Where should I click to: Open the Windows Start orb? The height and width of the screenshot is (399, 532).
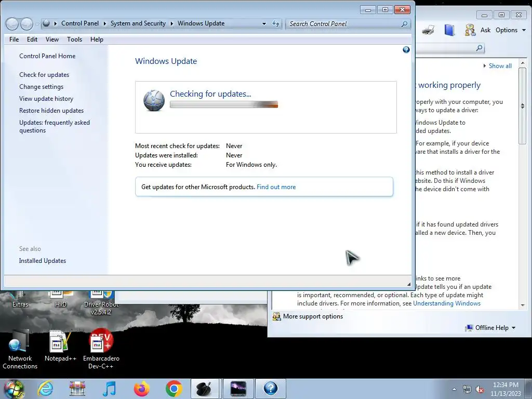pyautogui.click(x=14, y=389)
